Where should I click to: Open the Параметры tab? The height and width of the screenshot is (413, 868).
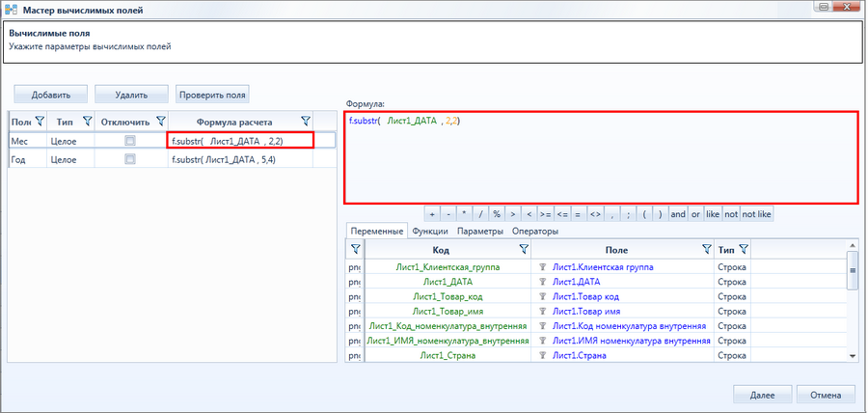click(480, 231)
